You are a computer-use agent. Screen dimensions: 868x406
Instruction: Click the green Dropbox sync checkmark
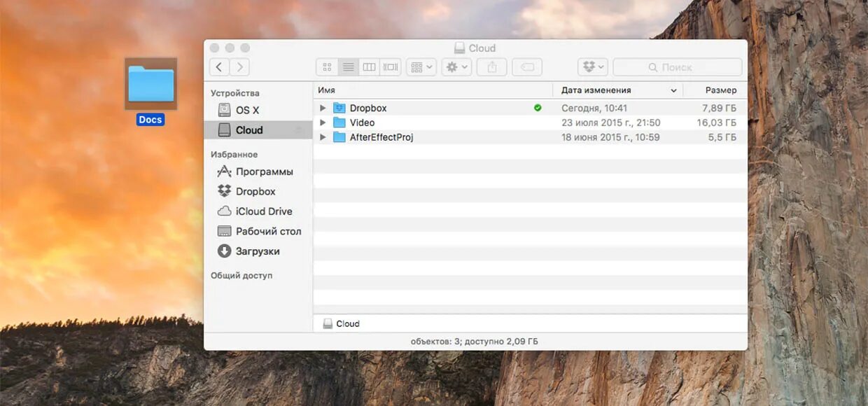coord(538,108)
